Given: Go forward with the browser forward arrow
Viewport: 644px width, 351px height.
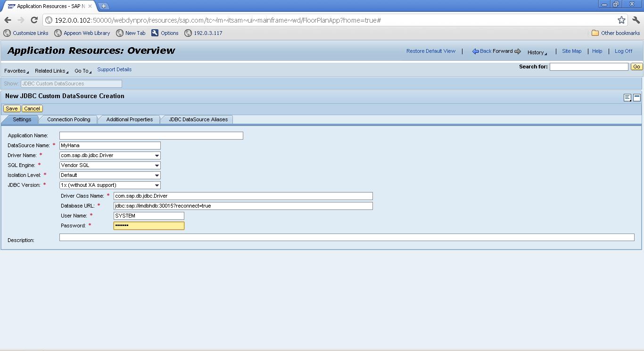Looking at the screenshot, I should pos(21,20).
